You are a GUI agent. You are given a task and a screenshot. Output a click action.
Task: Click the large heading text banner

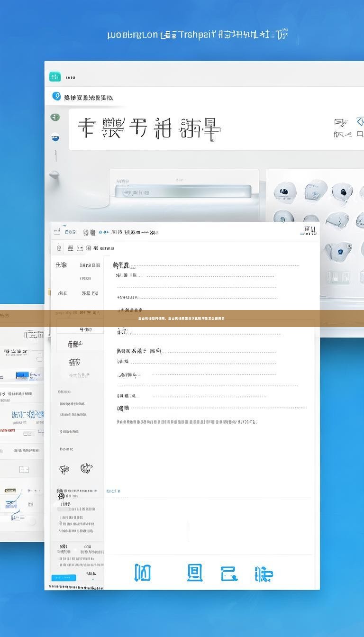click(x=149, y=129)
